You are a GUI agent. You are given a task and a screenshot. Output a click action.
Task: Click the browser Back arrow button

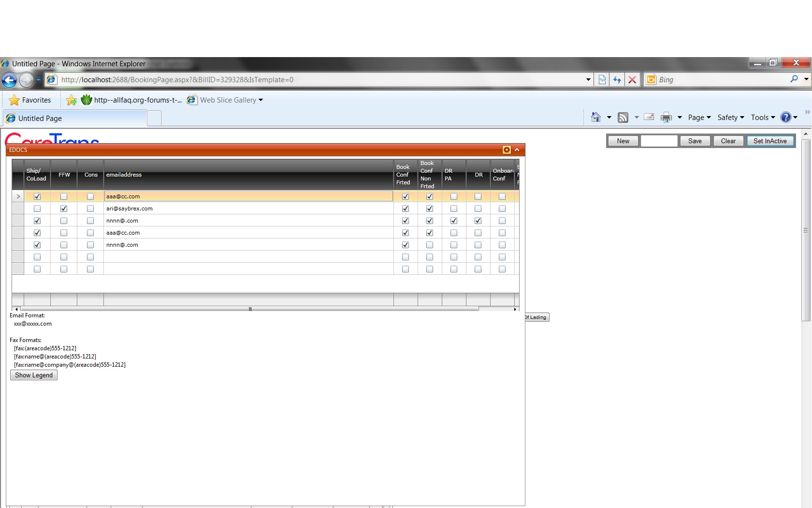(9, 80)
